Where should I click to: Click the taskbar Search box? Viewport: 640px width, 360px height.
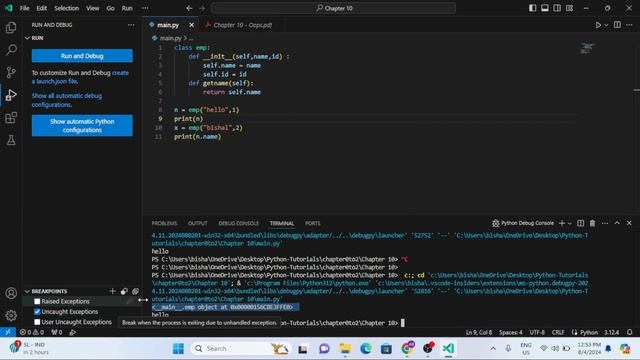[x=240, y=349]
